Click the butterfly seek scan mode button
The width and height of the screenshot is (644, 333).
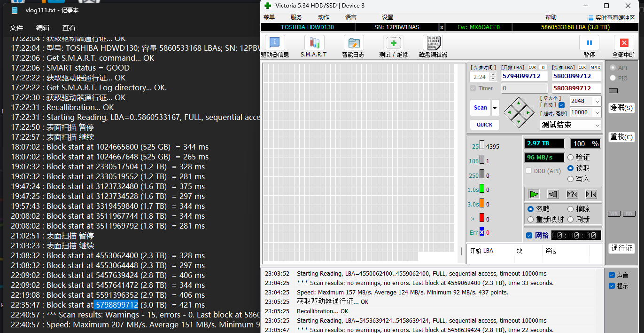tap(591, 194)
